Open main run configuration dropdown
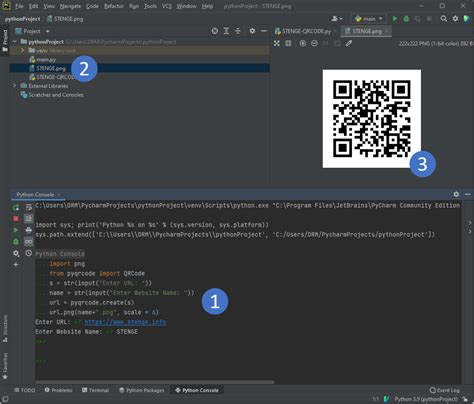This screenshot has height=404, width=474. (x=368, y=19)
